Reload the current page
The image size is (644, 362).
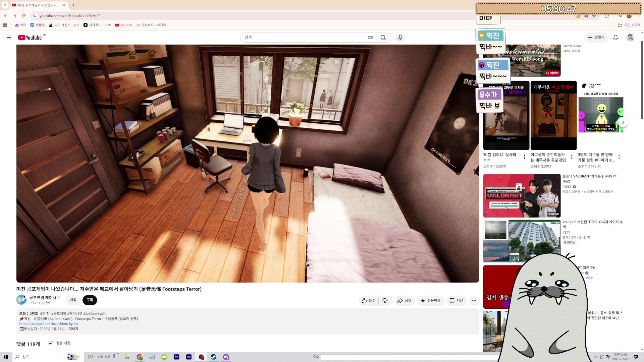24,16
